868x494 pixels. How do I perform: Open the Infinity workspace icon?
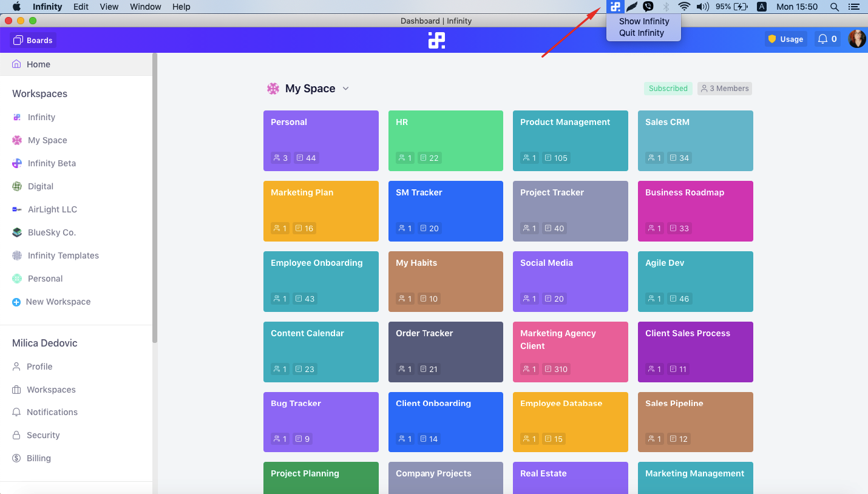point(17,117)
